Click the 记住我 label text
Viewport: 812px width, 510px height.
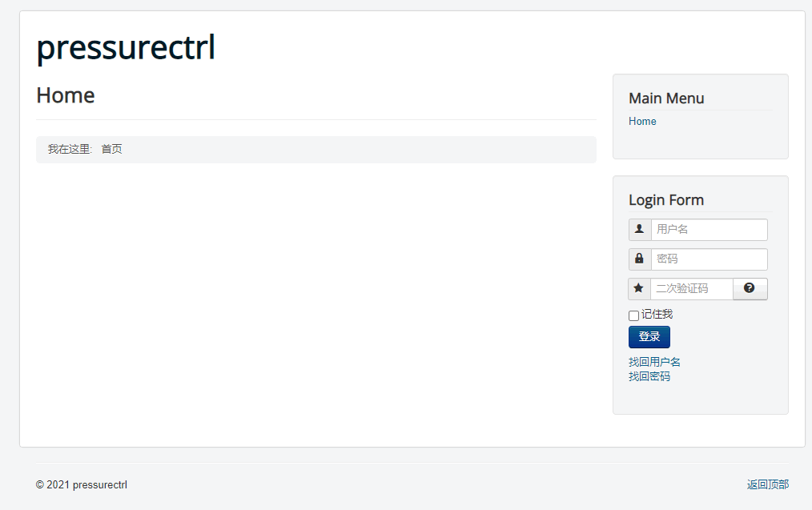[657, 315]
